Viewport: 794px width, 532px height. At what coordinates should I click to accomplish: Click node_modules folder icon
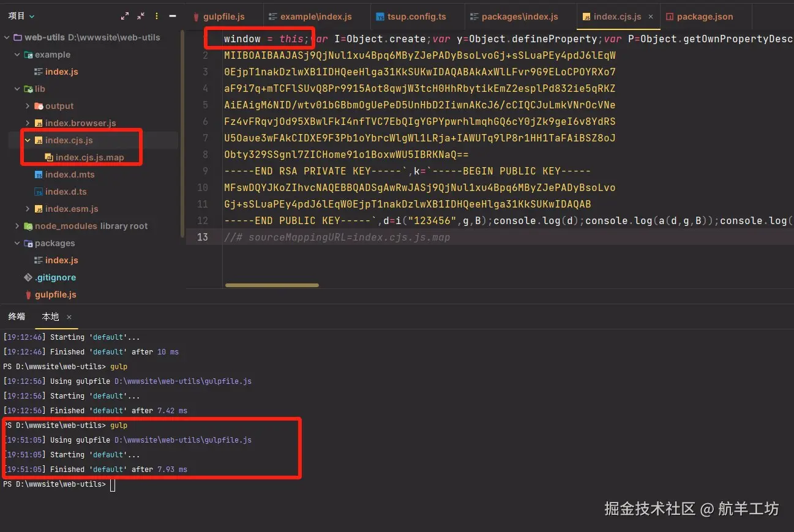pos(28,226)
